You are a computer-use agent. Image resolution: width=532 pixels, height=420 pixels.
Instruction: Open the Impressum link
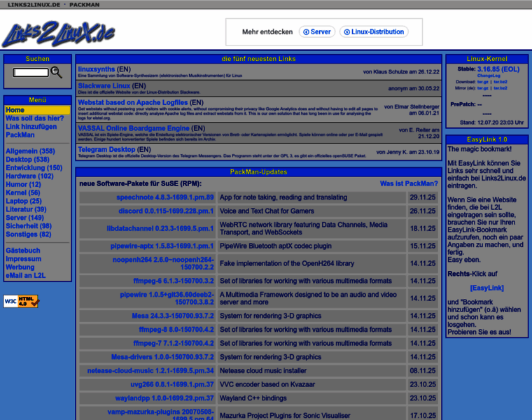23,259
